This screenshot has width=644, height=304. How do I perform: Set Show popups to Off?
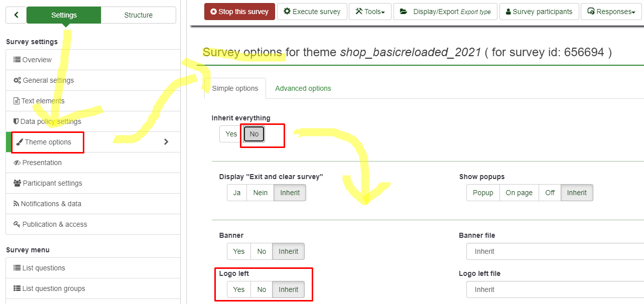click(550, 192)
